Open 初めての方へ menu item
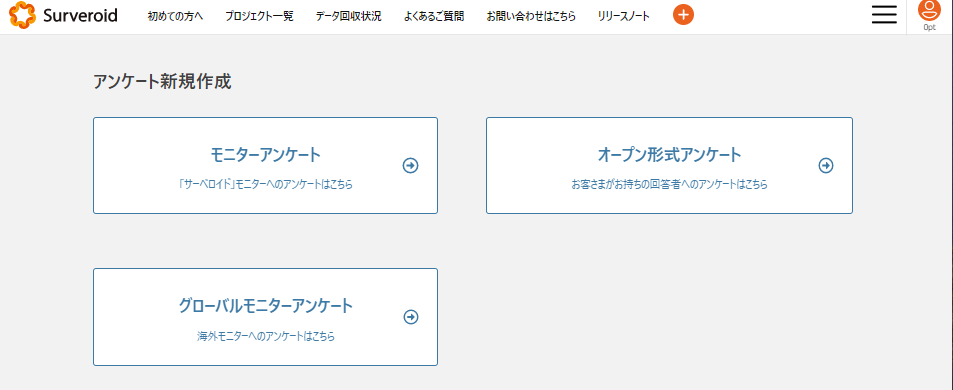 pos(175,16)
